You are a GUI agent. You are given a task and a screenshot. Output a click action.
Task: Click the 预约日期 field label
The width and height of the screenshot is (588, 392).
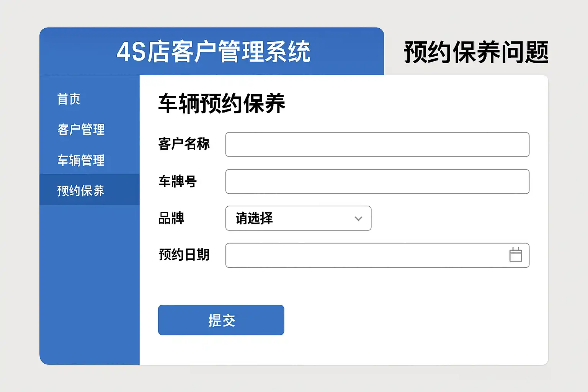pos(184,255)
